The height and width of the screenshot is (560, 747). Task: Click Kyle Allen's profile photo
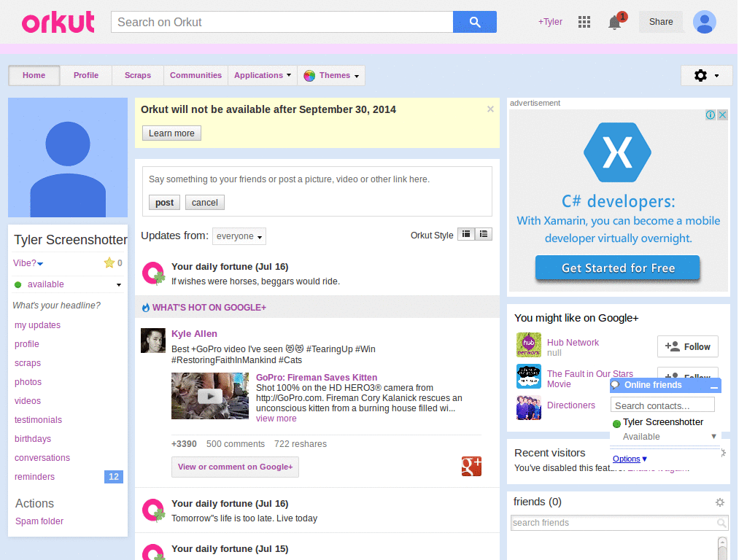click(x=153, y=341)
